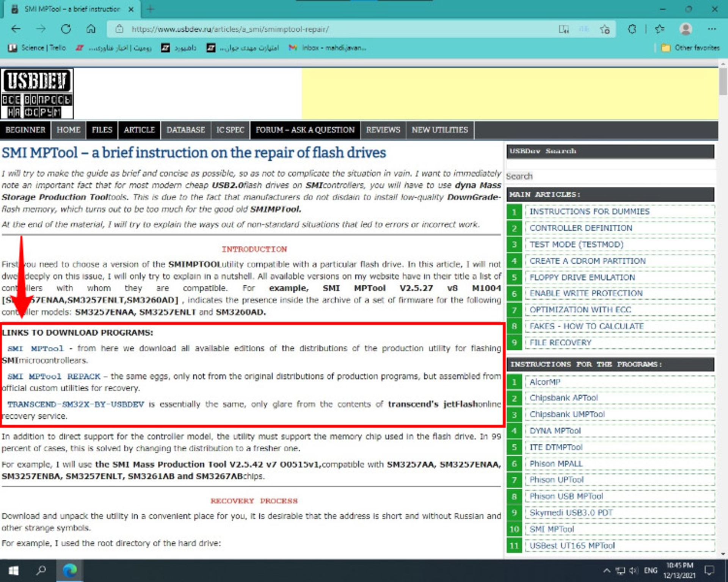Click the favorites star in the address bar
The width and height of the screenshot is (728, 582).
pyautogui.click(x=604, y=29)
